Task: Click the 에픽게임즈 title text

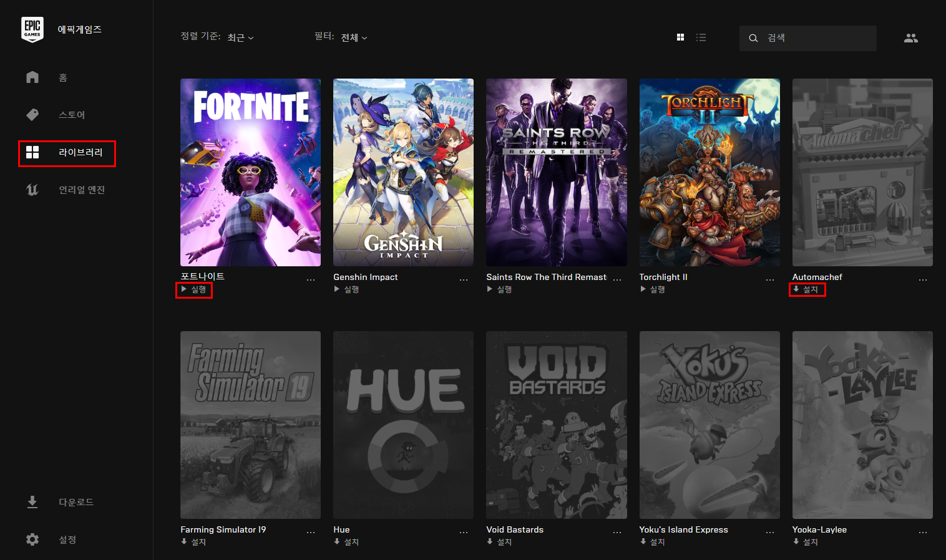Action: click(79, 29)
